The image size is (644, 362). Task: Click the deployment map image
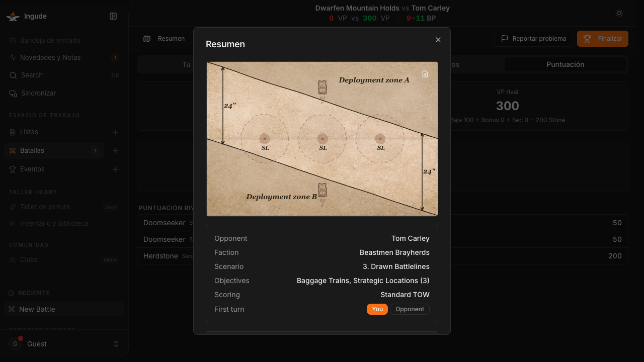[x=322, y=139]
